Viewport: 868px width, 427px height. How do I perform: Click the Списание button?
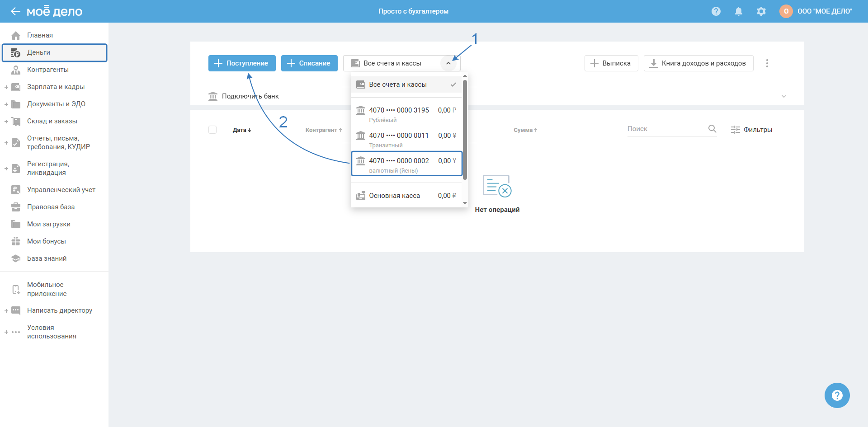click(x=309, y=63)
